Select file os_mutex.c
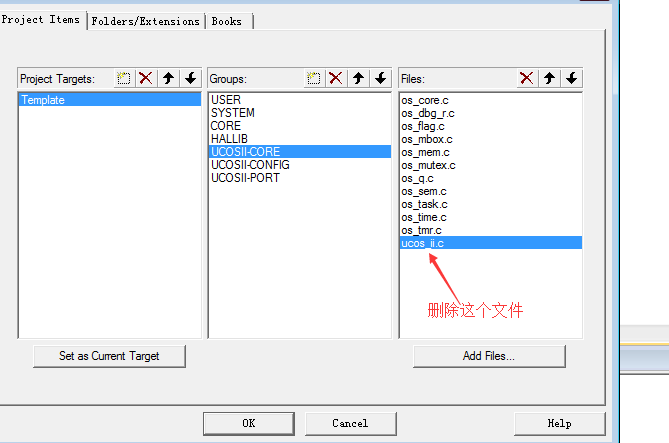This screenshot has width=669, height=443. pos(491,165)
